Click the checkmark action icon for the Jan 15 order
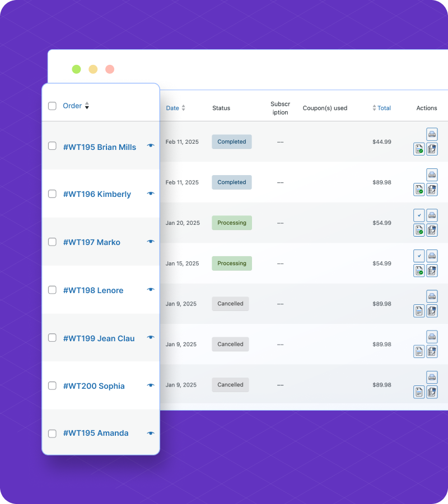Viewport: 448px width, 504px height. coord(419,256)
